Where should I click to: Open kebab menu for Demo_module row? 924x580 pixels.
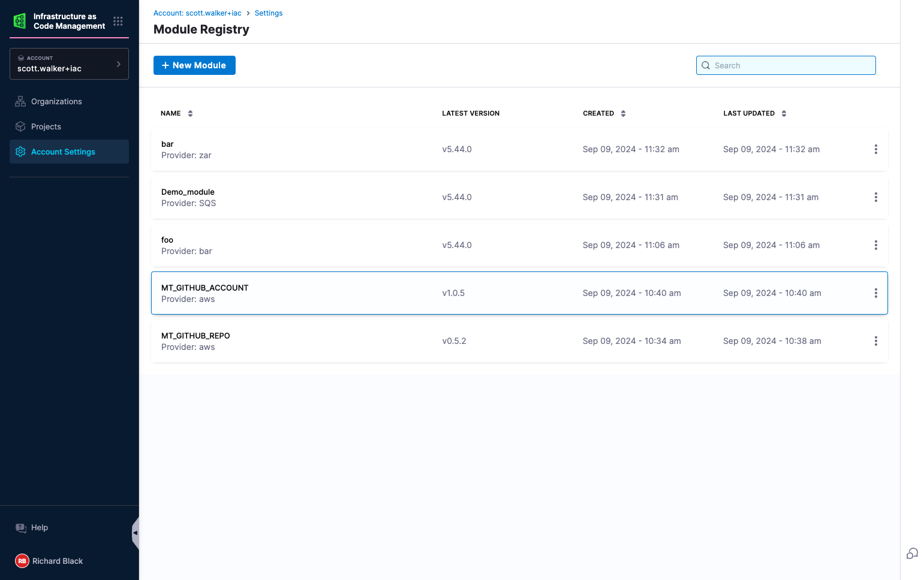click(x=875, y=197)
